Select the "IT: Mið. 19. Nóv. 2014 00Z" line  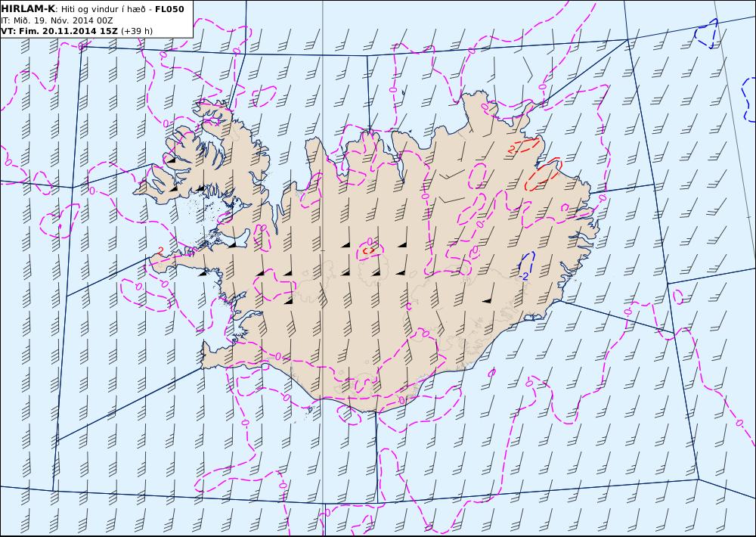point(57,20)
